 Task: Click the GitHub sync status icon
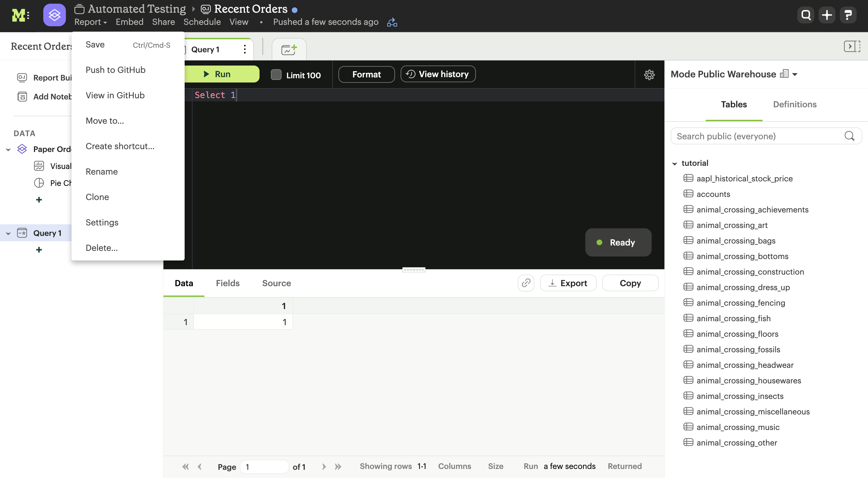tap(392, 22)
